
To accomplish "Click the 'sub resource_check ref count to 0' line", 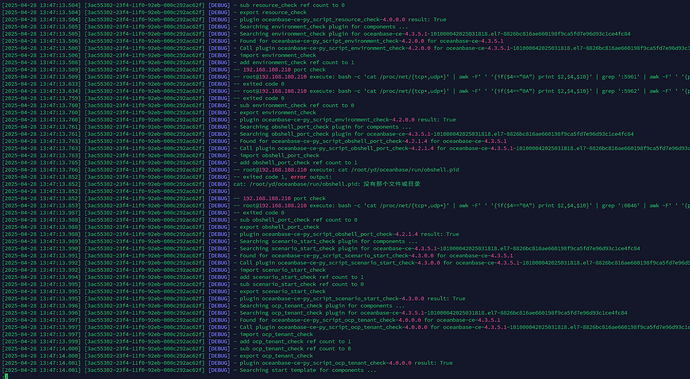I will click(289, 5).
